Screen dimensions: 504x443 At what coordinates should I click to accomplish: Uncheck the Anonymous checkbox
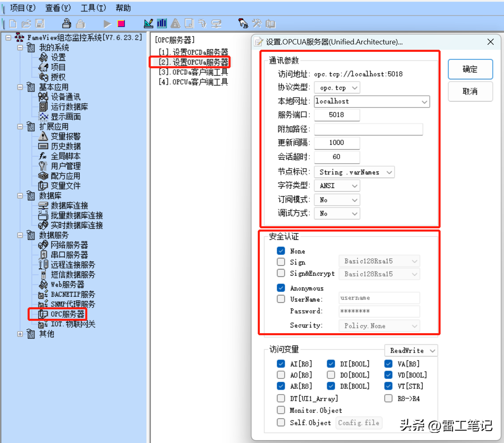281,288
